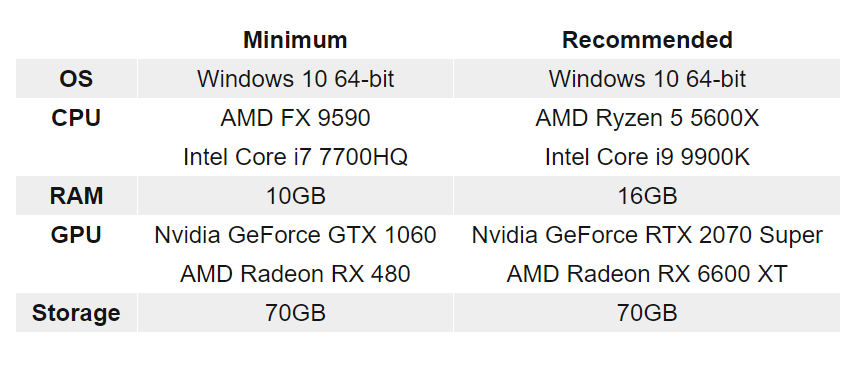This screenshot has width=853, height=367.
Task: Click the Nvidia GeForce GTX 1060 text
Action: (295, 235)
